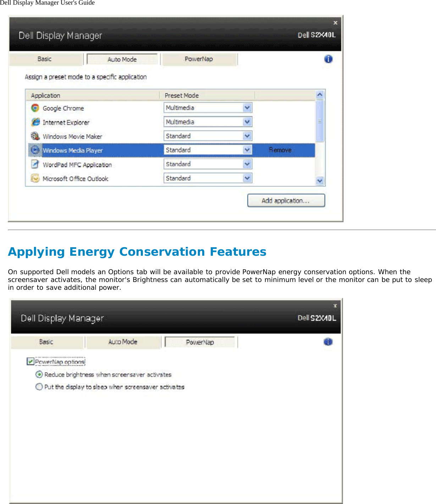Image resolution: width=436 pixels, height=504 pixels.
Task: Click the Applying Energy Conservation Features heading
Action: 137,251
